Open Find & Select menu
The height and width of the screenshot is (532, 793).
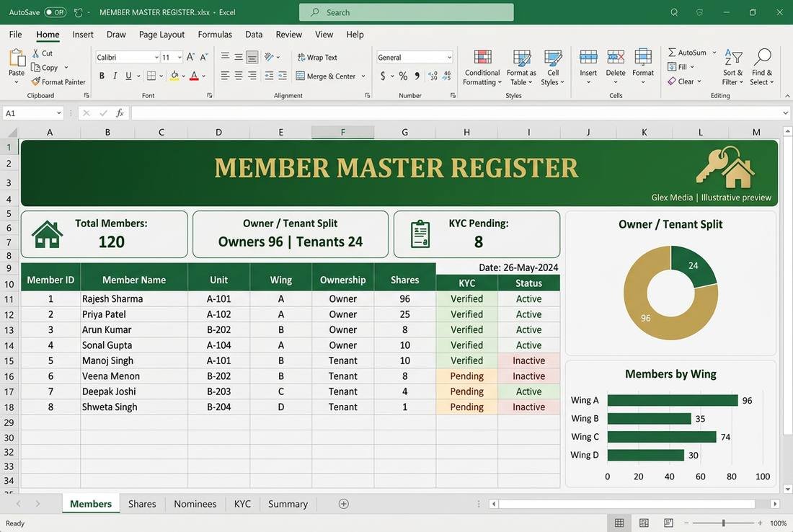762,67
